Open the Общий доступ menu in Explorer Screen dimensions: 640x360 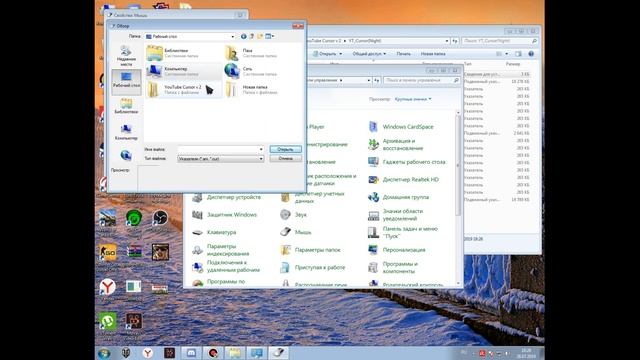pos(369,54)
